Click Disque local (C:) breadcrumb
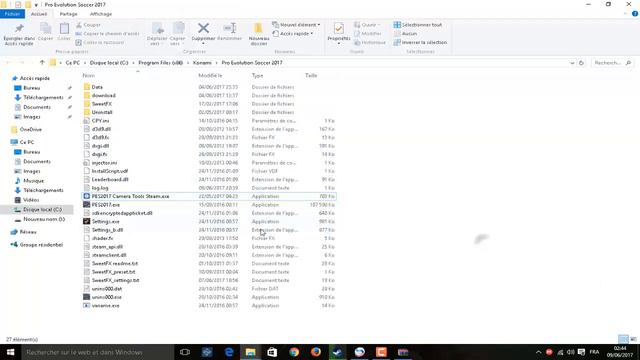The width and height of the screenshot is (640, 360). 109,63
